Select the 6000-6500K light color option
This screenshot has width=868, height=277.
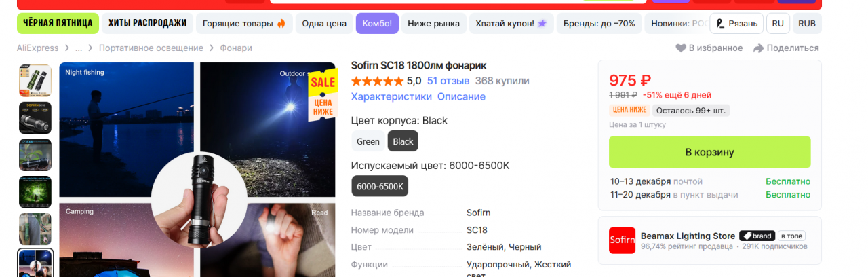(x=380, y=186)
